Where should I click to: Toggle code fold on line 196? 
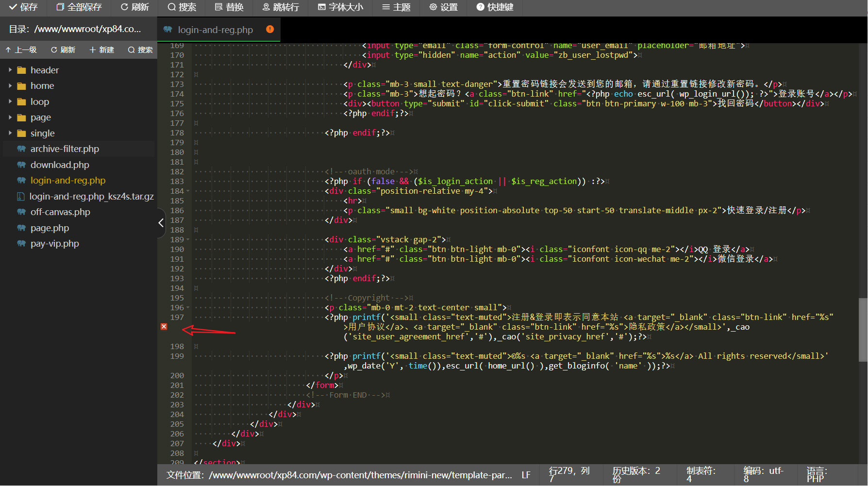coord(188,307)
